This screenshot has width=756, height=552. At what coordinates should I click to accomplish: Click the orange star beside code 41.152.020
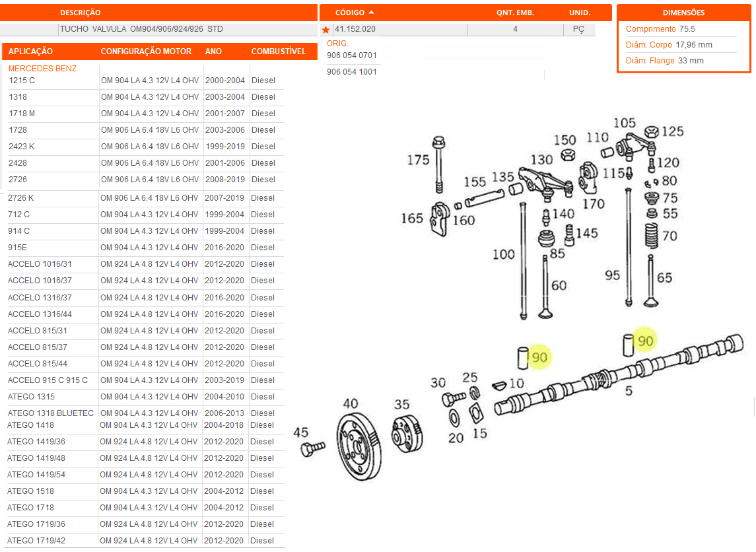tap(326, 30)
